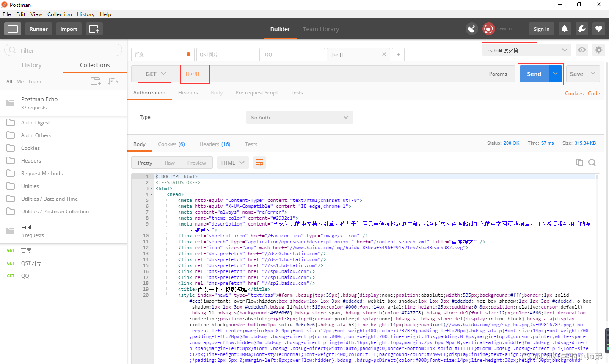Screen dimensions: 609x364
Task: Click the heart icon in header
Action: (599, 29)
